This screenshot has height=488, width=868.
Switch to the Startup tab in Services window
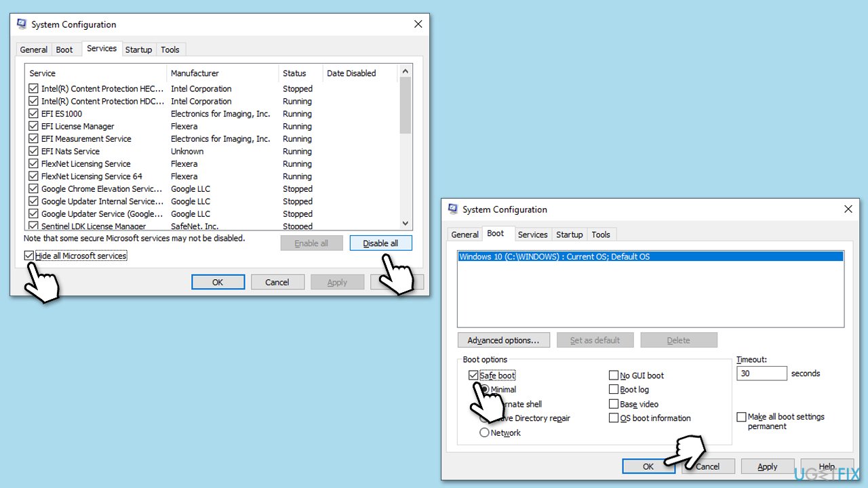138,49
